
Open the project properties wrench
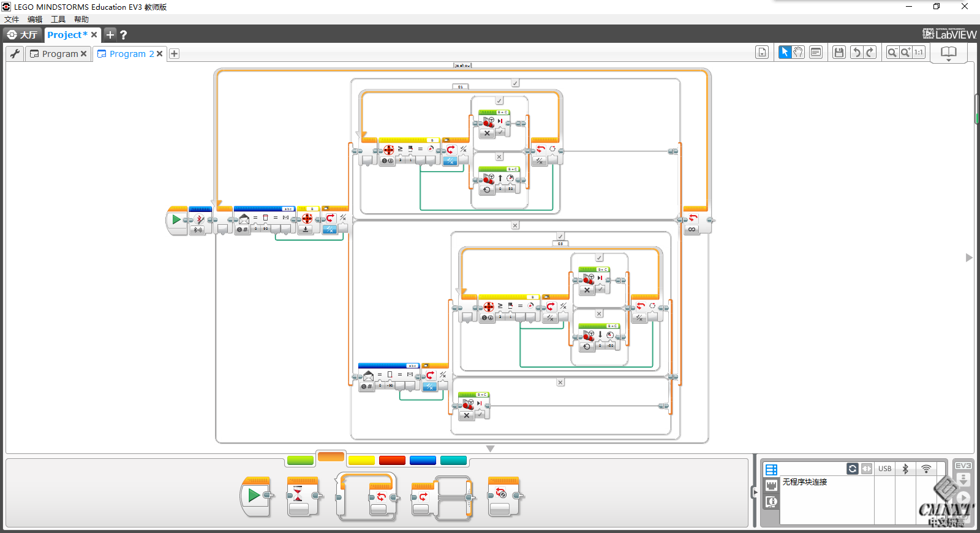tap(15, 54)
